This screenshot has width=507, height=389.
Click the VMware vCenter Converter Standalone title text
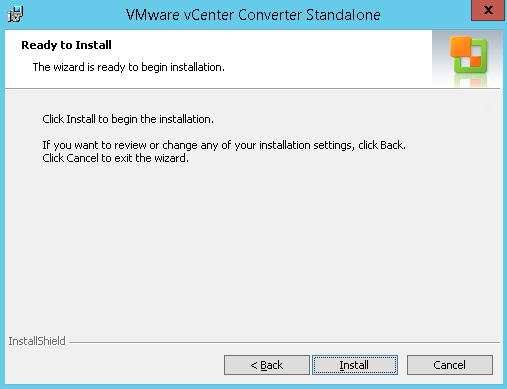click(x=253, y=15)
